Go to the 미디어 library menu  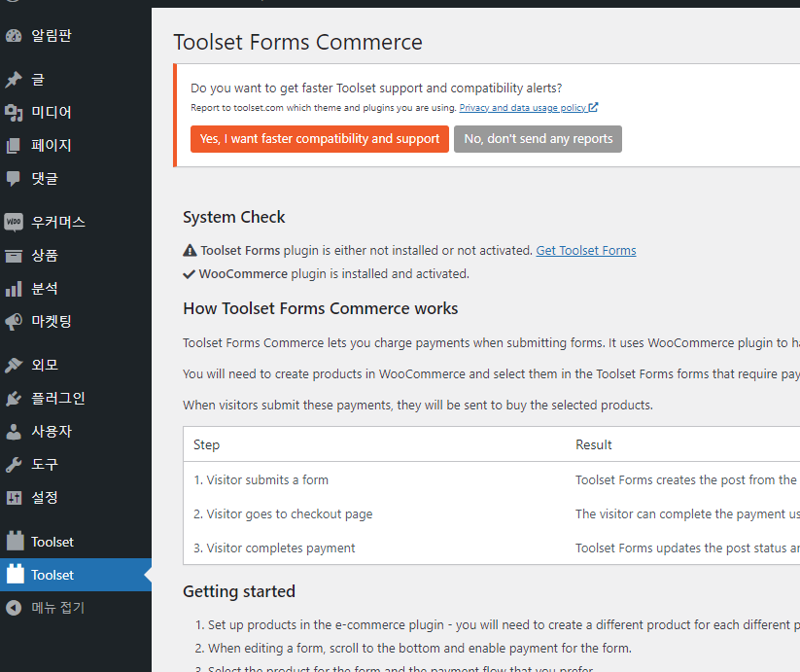pos(76,113)
